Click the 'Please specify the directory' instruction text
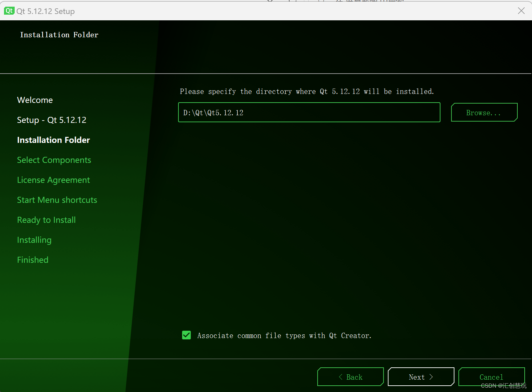 [307, 91]
